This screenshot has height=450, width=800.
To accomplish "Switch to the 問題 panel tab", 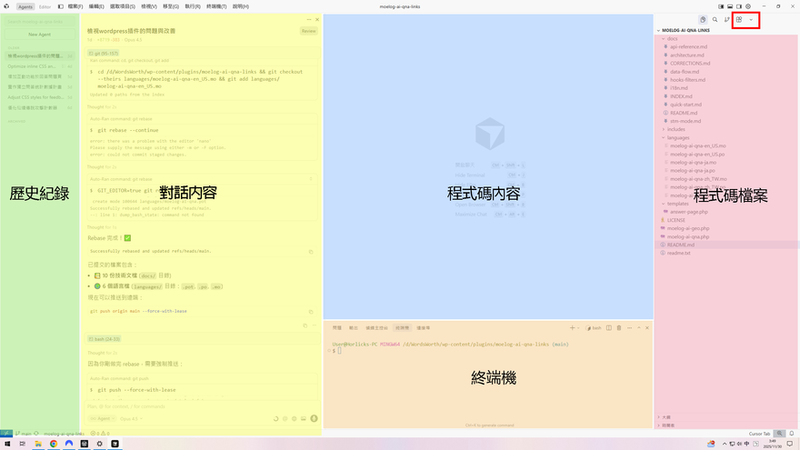I will [337, 328].
